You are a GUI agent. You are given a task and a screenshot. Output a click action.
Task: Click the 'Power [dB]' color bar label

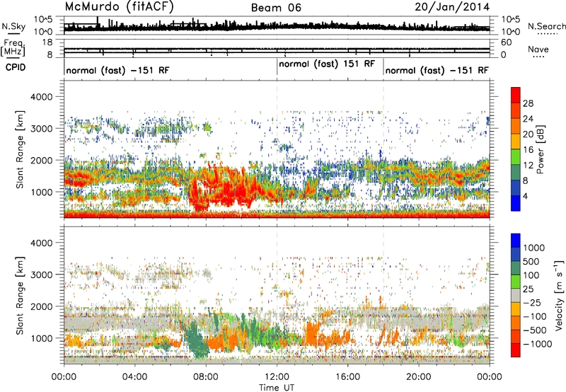point(540,149)
